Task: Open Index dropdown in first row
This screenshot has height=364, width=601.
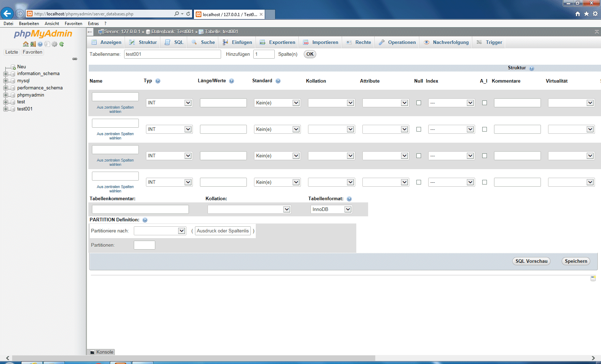Action: click(x=451, y=103)
